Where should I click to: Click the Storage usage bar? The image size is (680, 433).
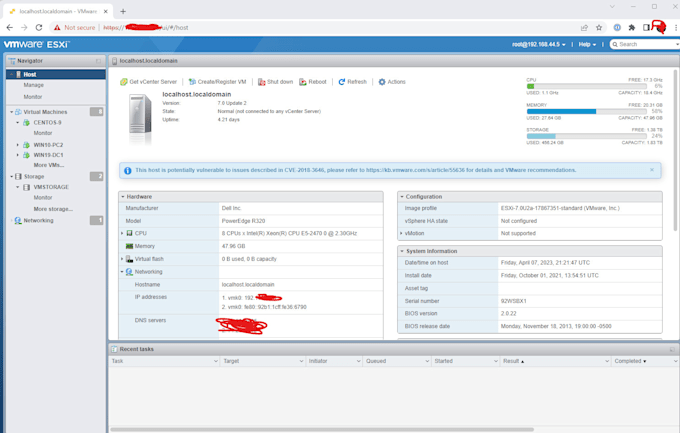(x=586, y=136)
